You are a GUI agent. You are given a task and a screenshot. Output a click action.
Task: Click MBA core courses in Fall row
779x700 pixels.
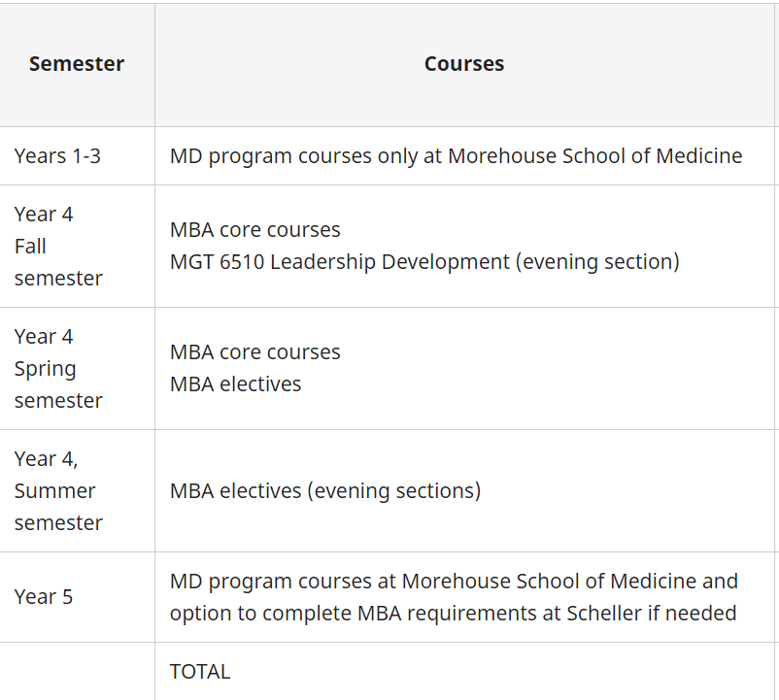tap(254, 230)
